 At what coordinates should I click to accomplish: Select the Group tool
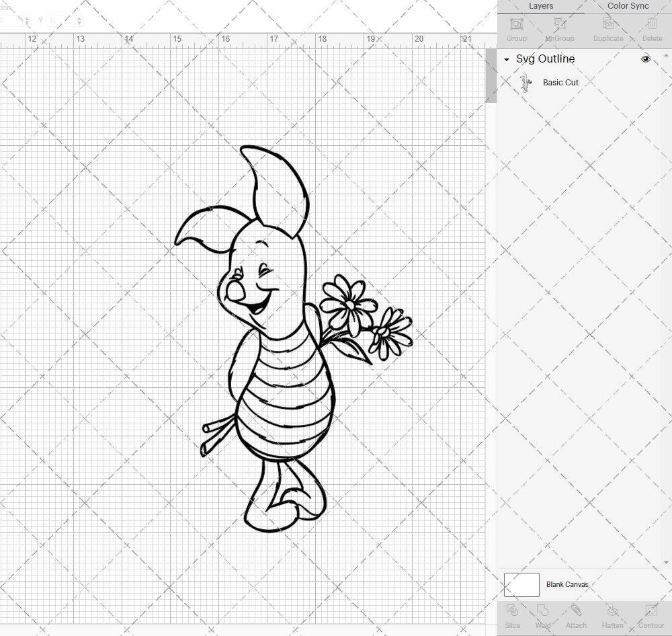coord(516,28)
